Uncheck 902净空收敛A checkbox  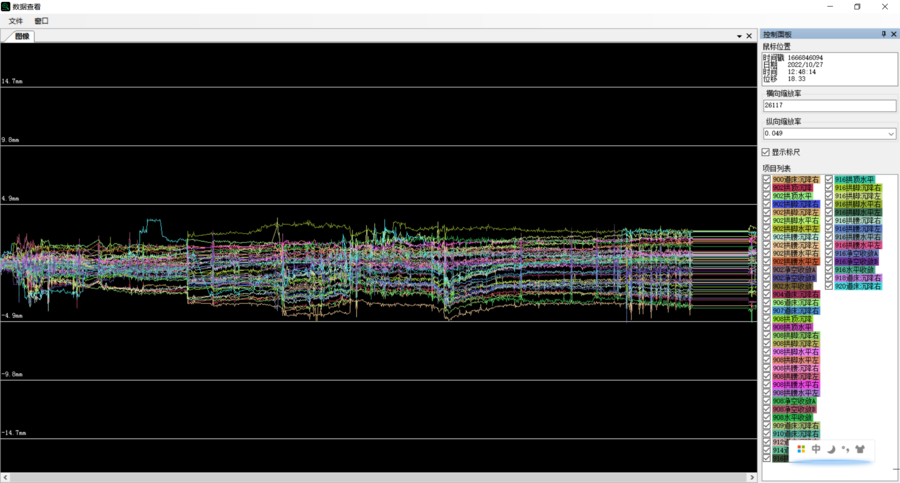point(767,269)
